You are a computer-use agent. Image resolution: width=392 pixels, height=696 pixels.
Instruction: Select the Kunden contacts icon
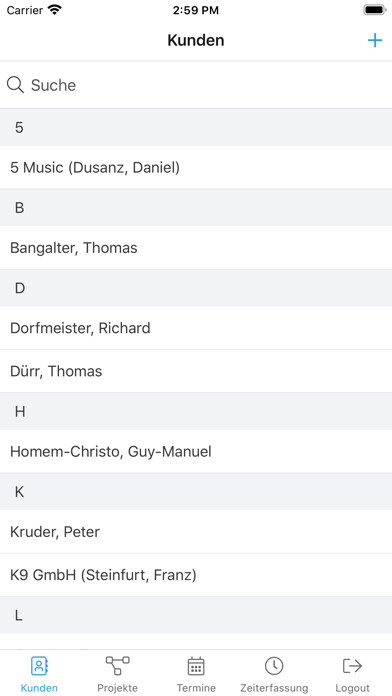pyautogui.click(x=39, y=666)
